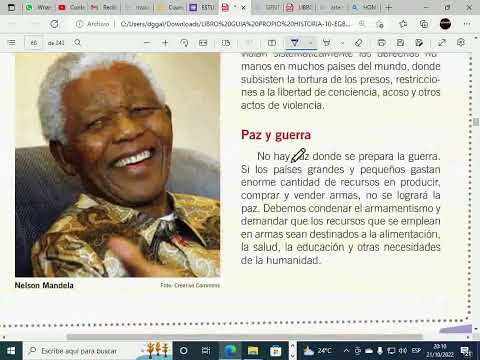Image resolution: width=480 pixels, height=360 pixels.
Task: Click the Nelson Mandela photo
Action: click(117, 165)
